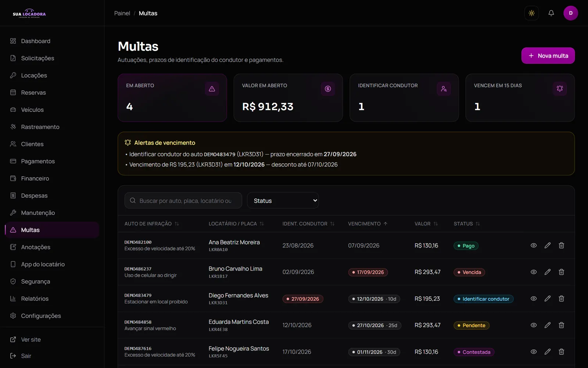
Task: Sort by Vencimento column
Action: pos(367,224)
